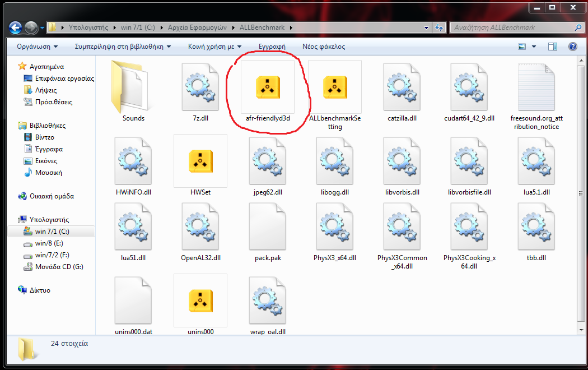Toggle the preview pane button
The image size is (588, 370).
pyautogui.click(x=553, y=47)
